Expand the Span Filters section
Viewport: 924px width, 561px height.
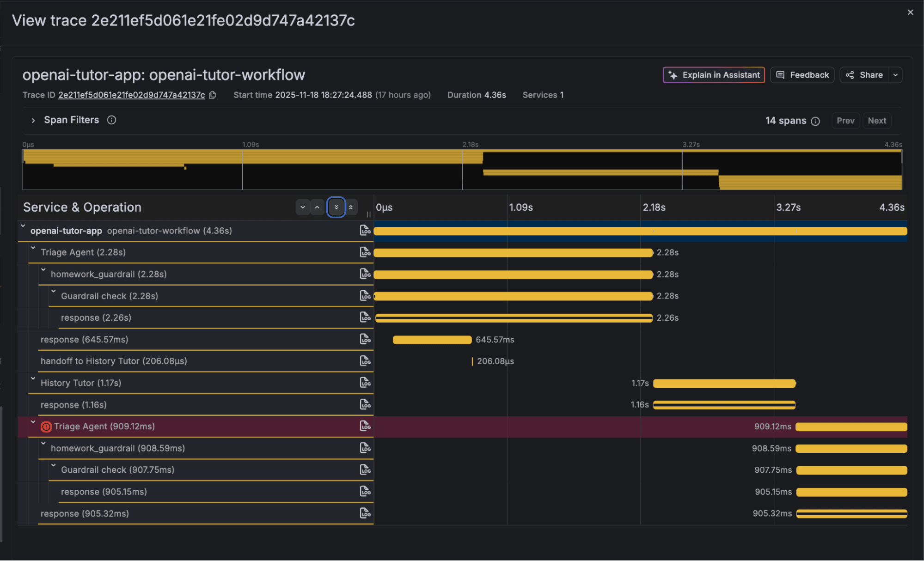click(x=33, y=120)
